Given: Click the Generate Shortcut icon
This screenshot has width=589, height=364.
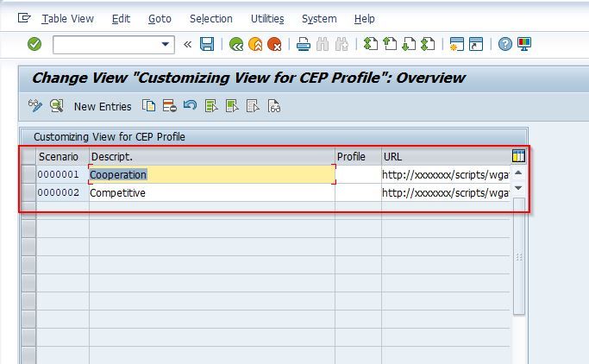Looking at the screenshot, I should [476, 44].
